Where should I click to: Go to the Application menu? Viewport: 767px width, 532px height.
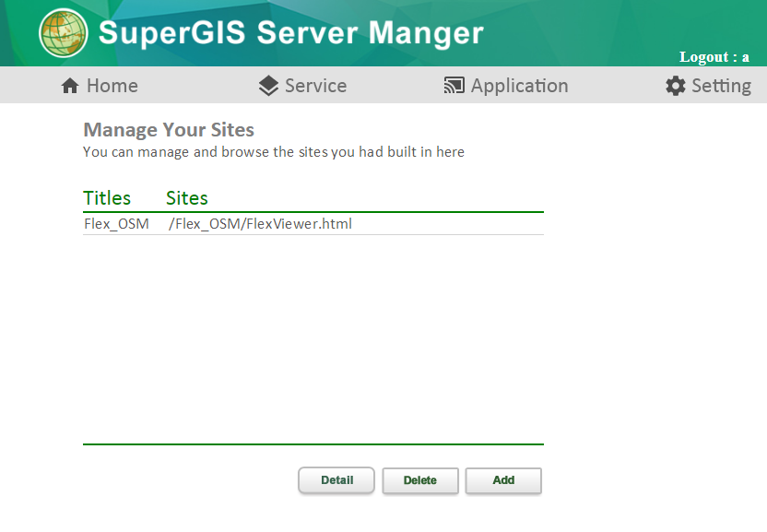[506, 86]
